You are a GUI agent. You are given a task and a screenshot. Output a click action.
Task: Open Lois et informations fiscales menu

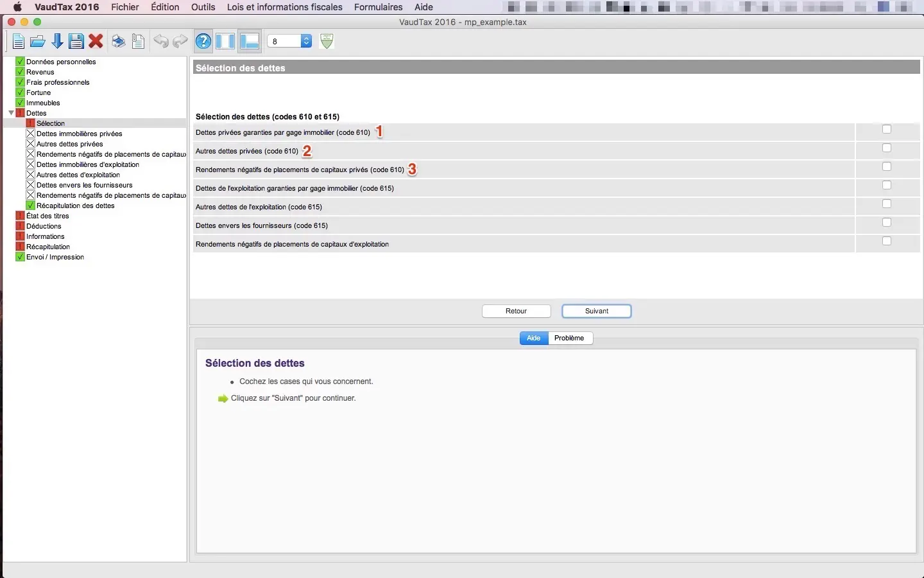285,7
